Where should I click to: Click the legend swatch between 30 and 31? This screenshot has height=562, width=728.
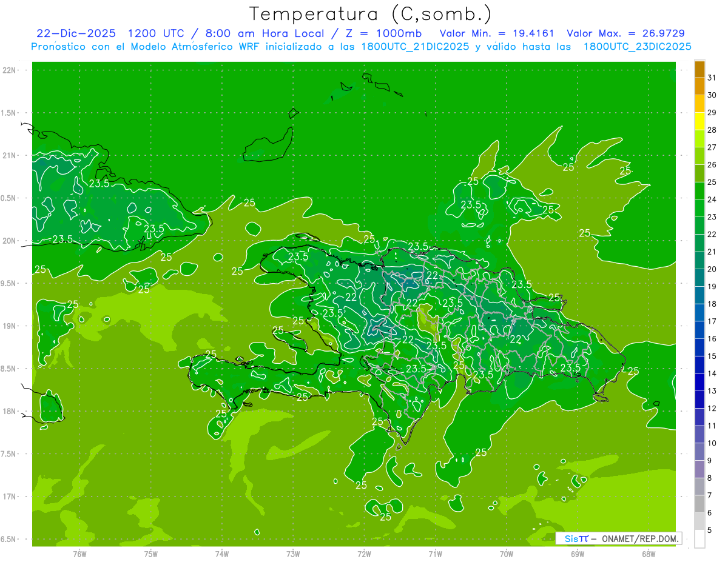point(699,87)
